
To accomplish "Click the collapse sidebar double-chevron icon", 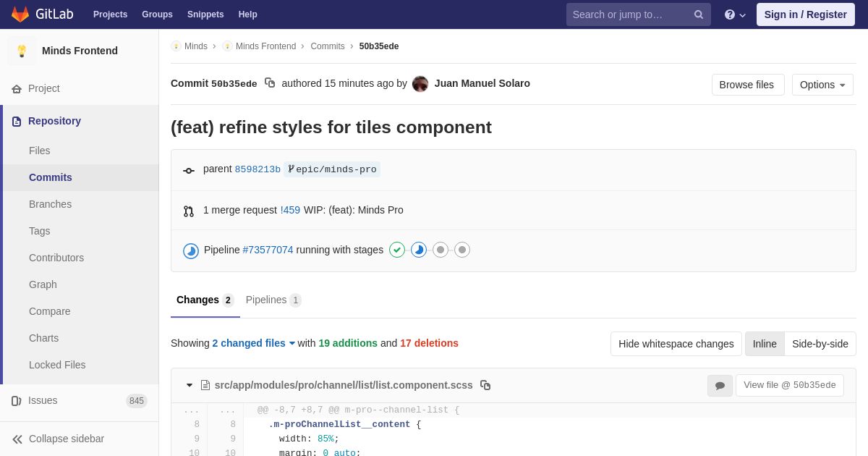I will pos(17,439).
